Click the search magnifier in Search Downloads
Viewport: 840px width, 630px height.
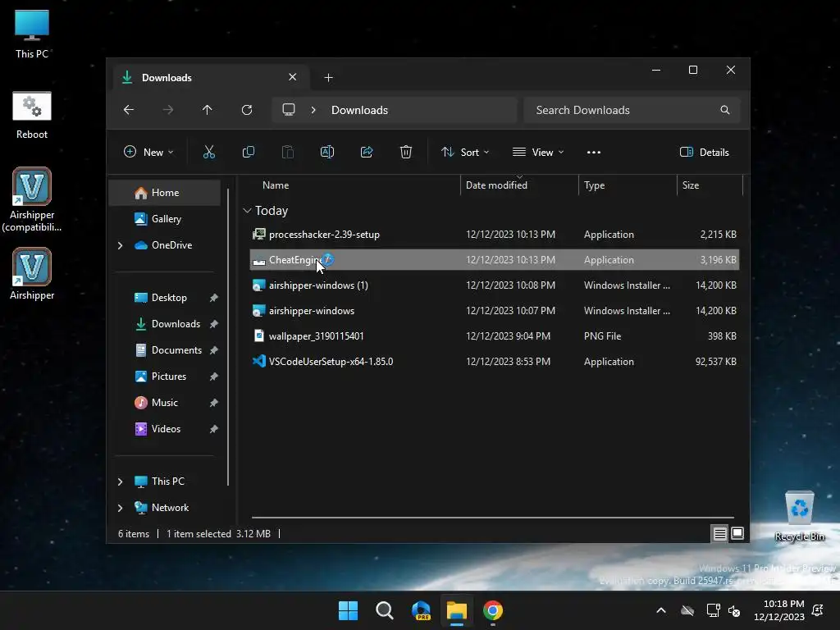click(725, 110)
